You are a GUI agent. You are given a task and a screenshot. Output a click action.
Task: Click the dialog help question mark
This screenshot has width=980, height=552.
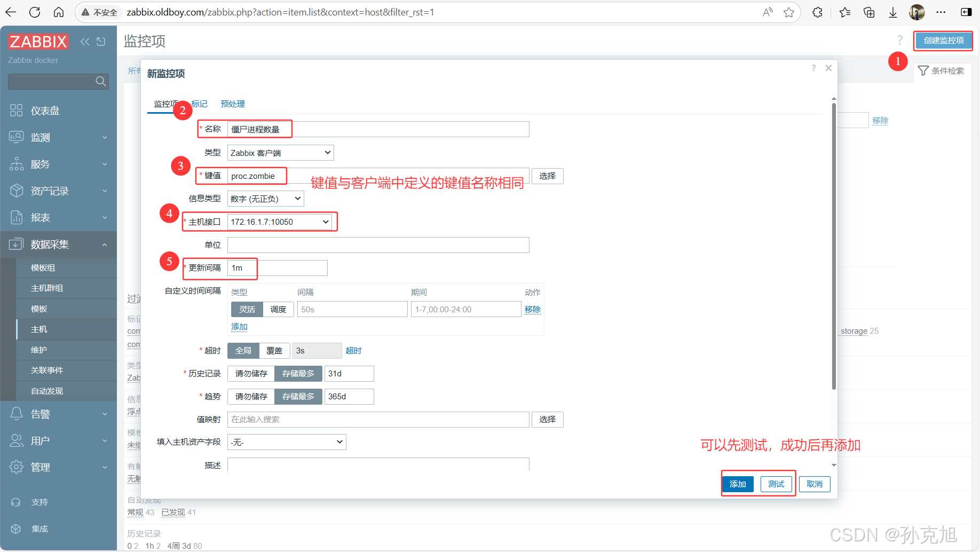813,68
